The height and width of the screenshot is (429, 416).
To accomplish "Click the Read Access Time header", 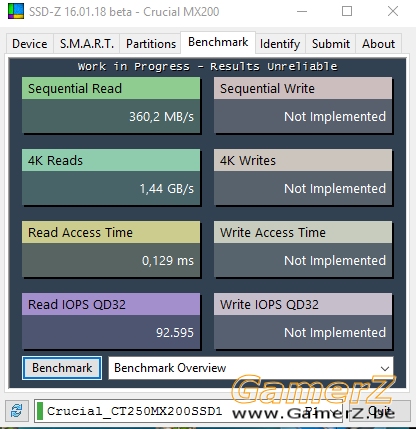I will tap(111, 232).
